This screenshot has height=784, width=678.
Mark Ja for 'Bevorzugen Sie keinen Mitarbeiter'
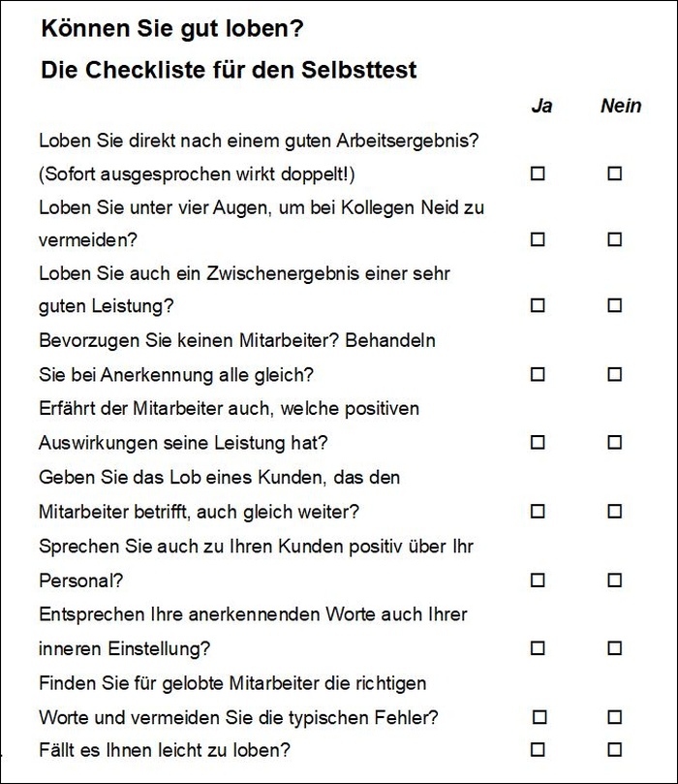[x=538, y=374]
